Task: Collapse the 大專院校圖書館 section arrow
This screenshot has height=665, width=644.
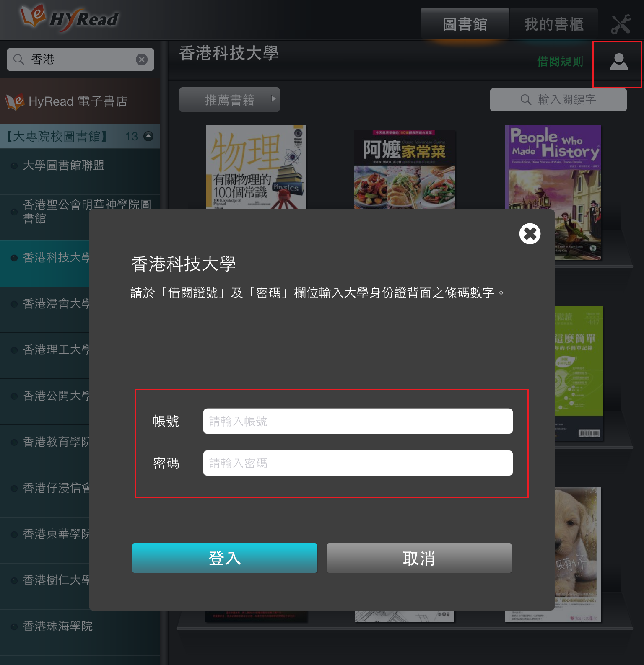Action: click(148, 136)
